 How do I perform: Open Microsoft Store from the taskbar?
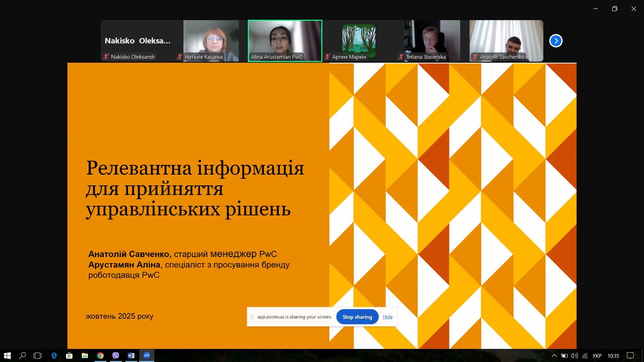click(x=69, y=356)
